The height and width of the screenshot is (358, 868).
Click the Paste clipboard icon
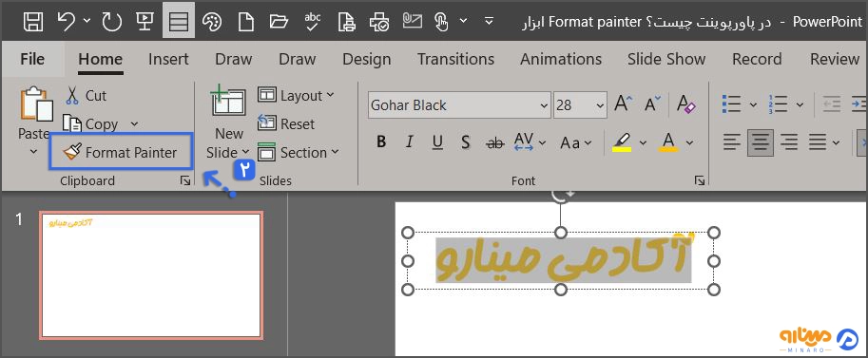(36, 104)
